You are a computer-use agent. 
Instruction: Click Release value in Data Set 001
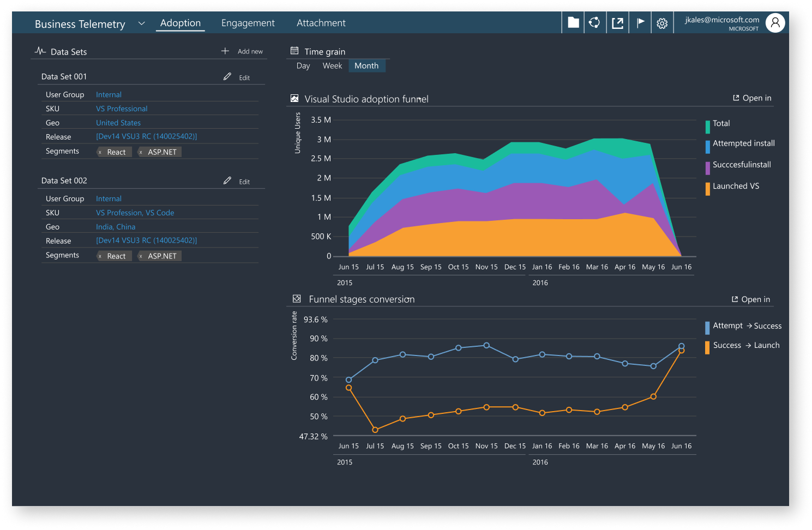click(x=147, y=136)
